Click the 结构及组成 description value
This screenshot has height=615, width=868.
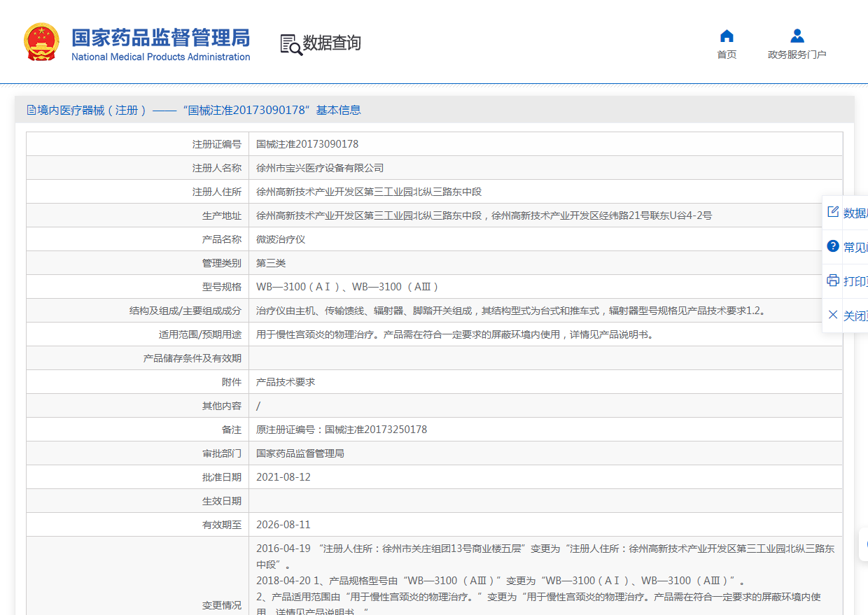pos(511,311)
